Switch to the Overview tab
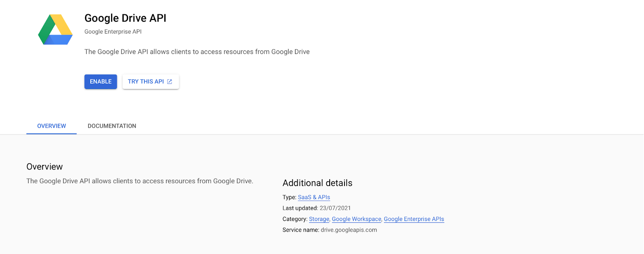This screenshot has width=644, height=254. coord(52,126)
